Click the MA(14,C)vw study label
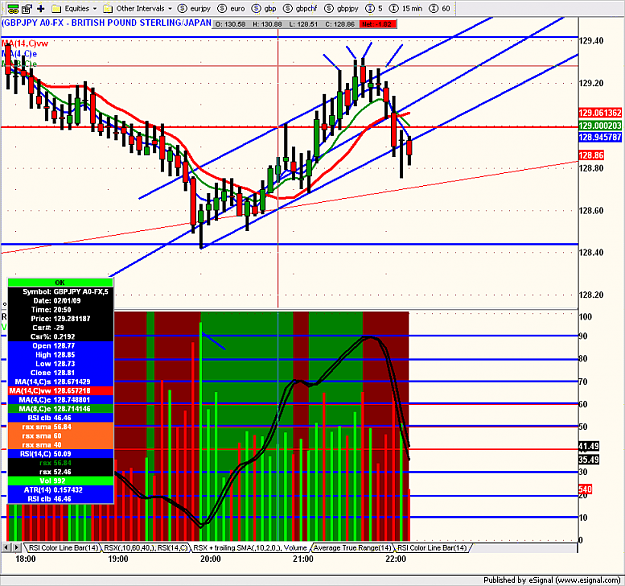Viewport: 625px width, 586px height. pyautogui.click(x=25, y=43)
